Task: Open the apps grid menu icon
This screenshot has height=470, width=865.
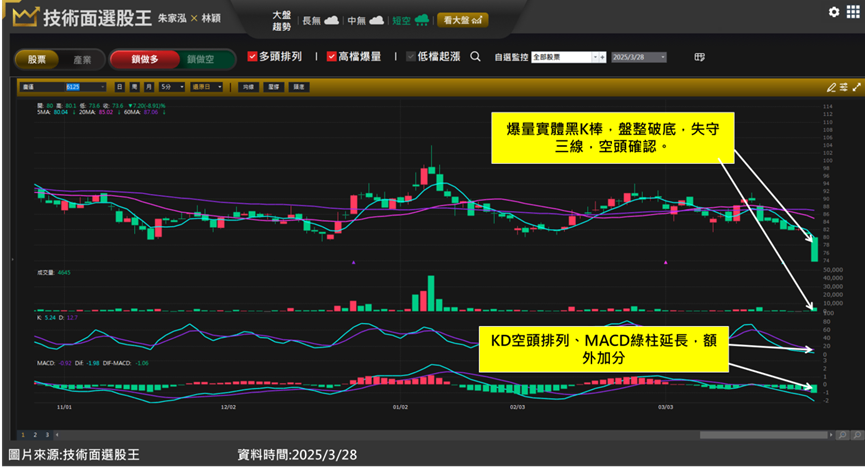Action: coord(852,12)
